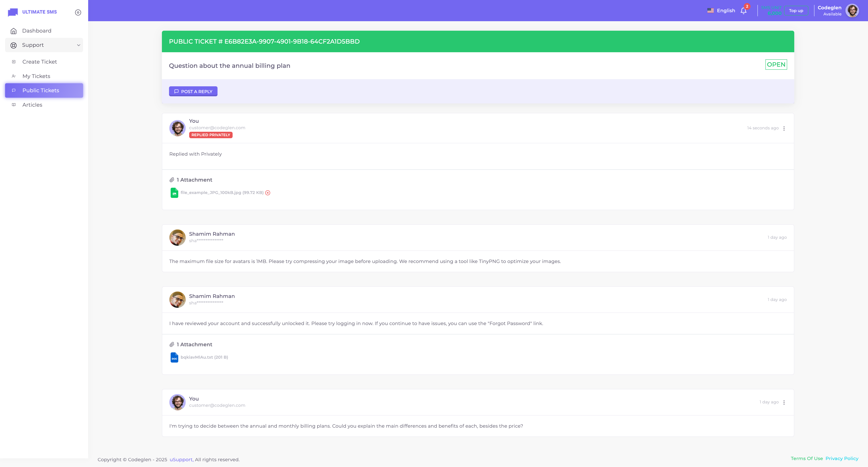This screenshot has width=868, height=467.
Task: Open the blue DOC attachment file icon
Action: 174,357
